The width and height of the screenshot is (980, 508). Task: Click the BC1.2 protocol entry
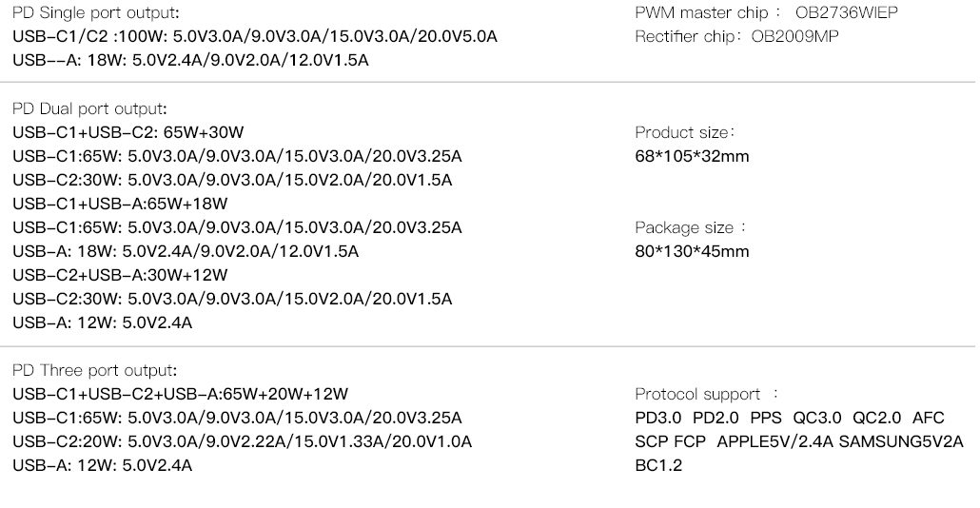pos(658,465)
